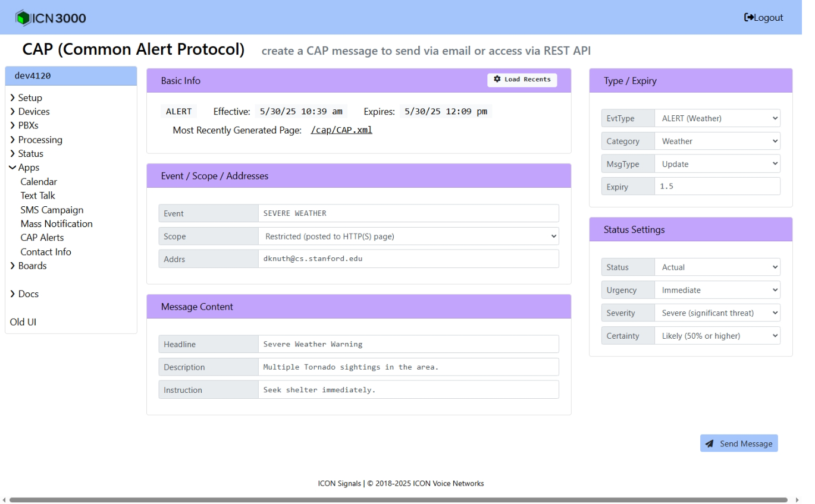Open the Calendar app page
Screen dimensions: 815x504
[39, 182]
